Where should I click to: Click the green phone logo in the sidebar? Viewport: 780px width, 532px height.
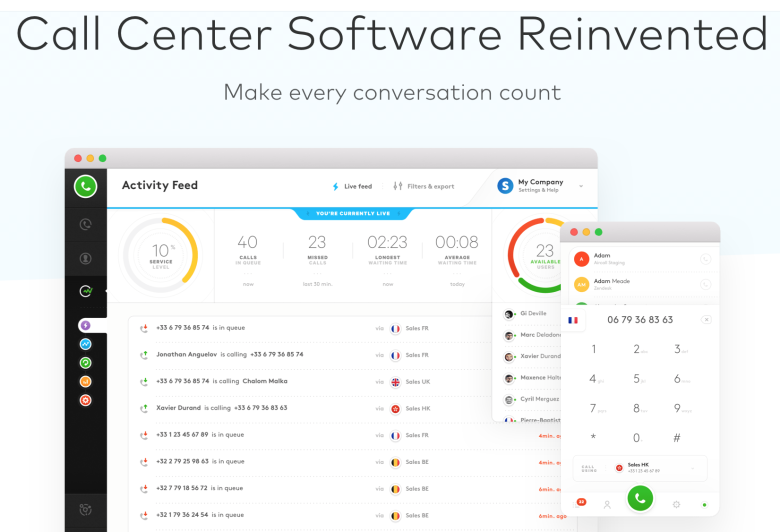pos(86,187)
